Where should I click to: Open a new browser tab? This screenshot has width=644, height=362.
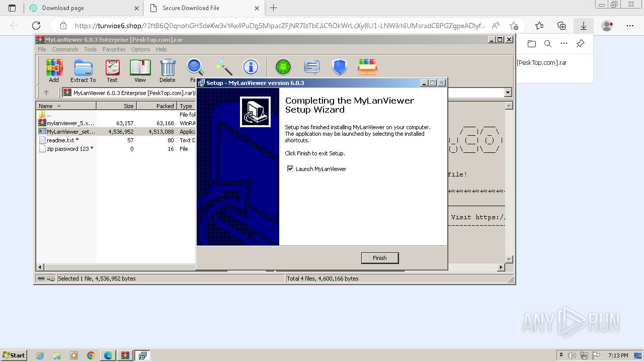click(273, 8)
